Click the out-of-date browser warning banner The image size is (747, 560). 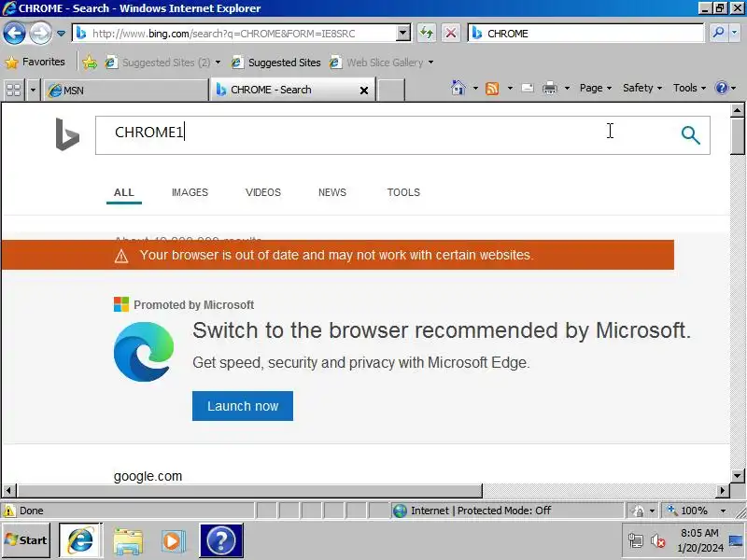[x=338, y=255]
